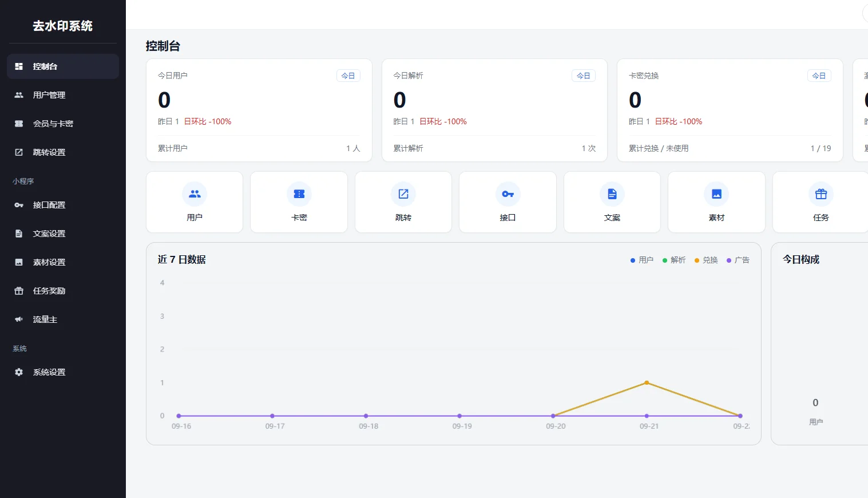The height and width of the screenshot is (498, 868).
Task: Click the 去水印系统 title logo
Action: (x=63, y=26)
